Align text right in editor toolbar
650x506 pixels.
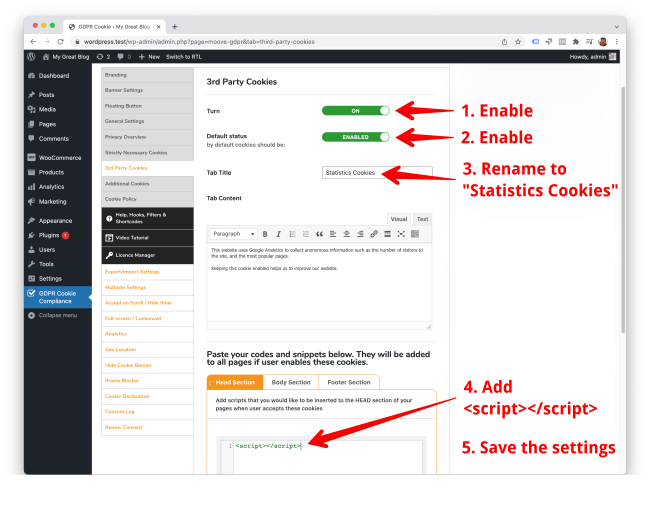360,234
